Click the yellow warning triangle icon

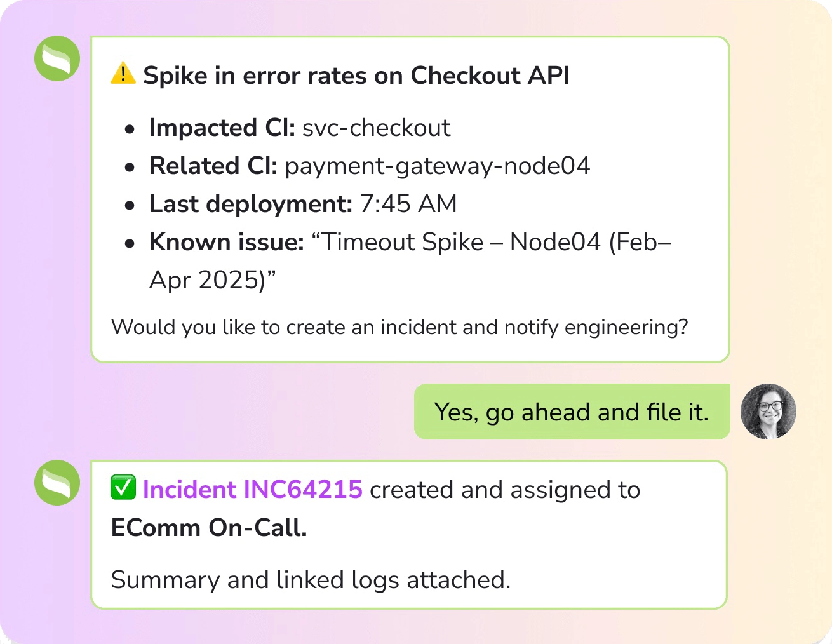123,74
